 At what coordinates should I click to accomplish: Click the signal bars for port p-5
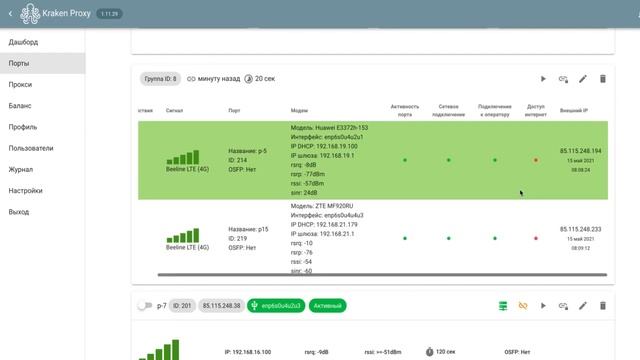tap(183, 157)
